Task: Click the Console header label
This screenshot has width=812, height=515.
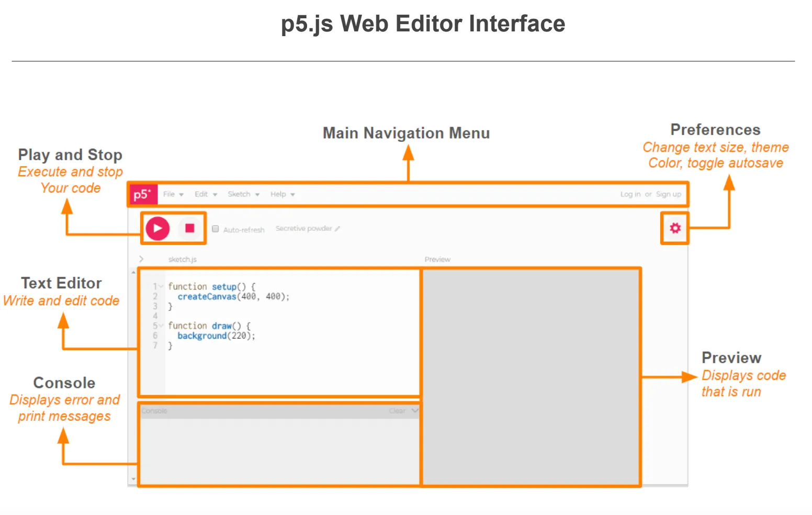Action: (x=154, y=411)
